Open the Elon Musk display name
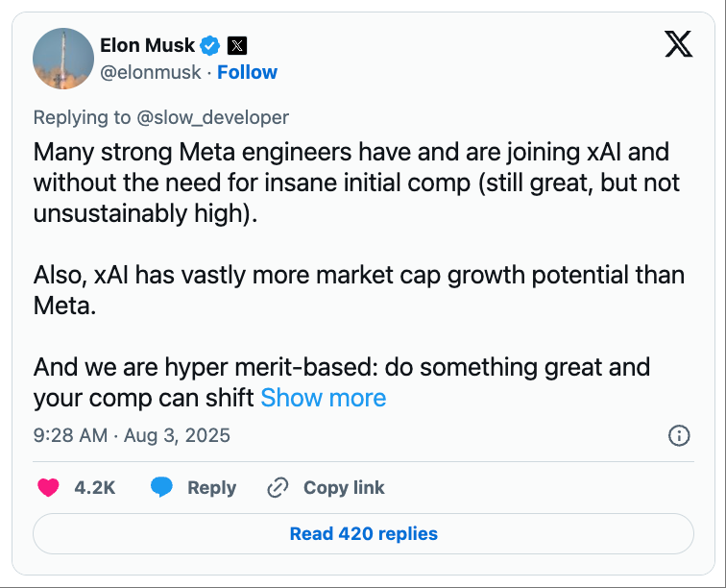Viewport: 726px width, 588px height. (x=147, y=45)
